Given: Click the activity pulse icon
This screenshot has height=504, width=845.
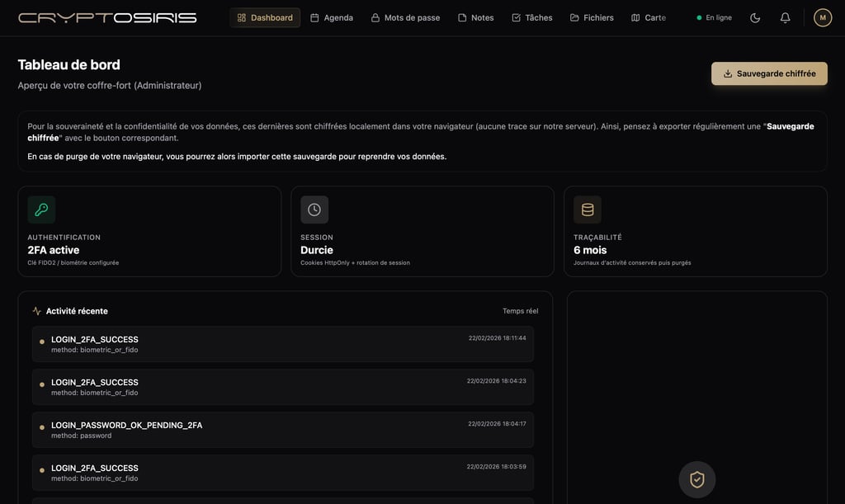Looking at the screenshot, I should tap(36, 311).
